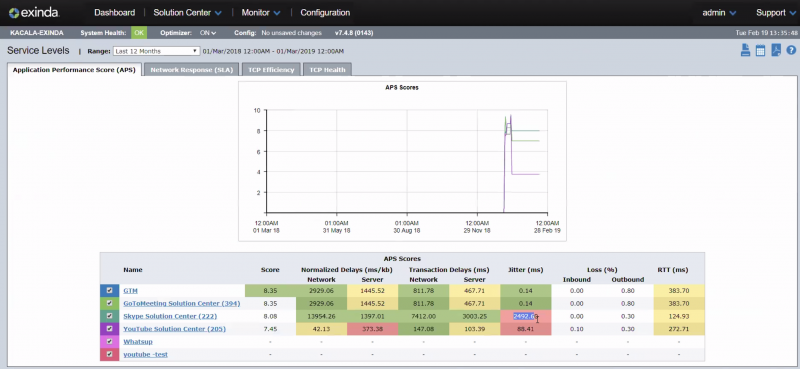The width and height of the screenshot is (800, 369).
Task: Select the Application Performance Score (APS) tab
Action: pyautogui.click(x=74, y=70)
